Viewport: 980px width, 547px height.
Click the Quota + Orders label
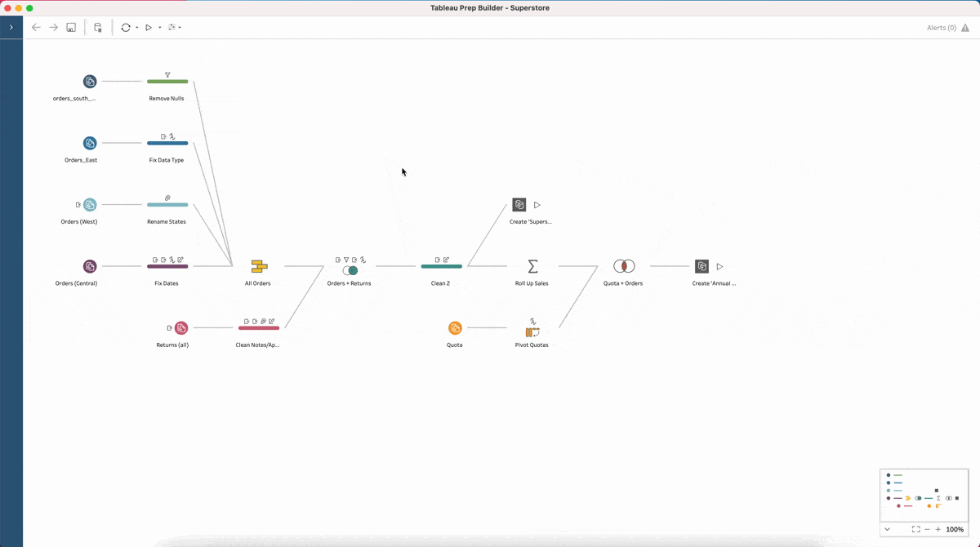pos(623,283)
